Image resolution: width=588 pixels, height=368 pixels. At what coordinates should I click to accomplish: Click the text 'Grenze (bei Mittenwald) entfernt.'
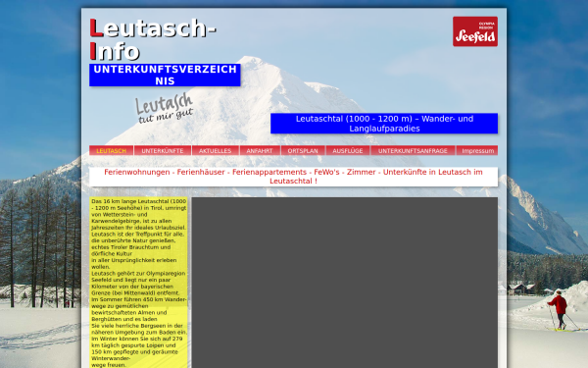click(x=135, y=292)
